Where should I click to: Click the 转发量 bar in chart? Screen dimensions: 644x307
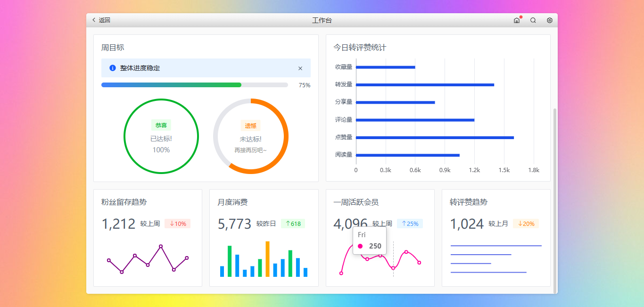(x=425, y=85)
